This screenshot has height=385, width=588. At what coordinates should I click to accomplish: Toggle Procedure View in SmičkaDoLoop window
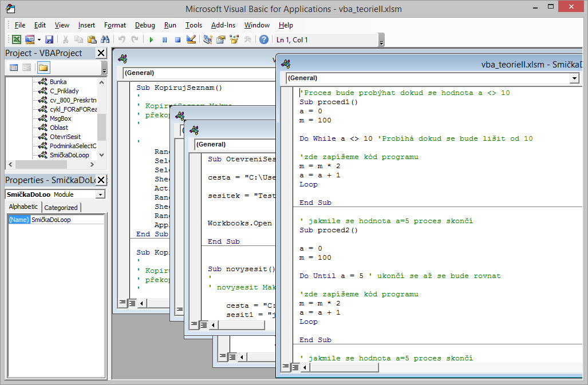286,367
